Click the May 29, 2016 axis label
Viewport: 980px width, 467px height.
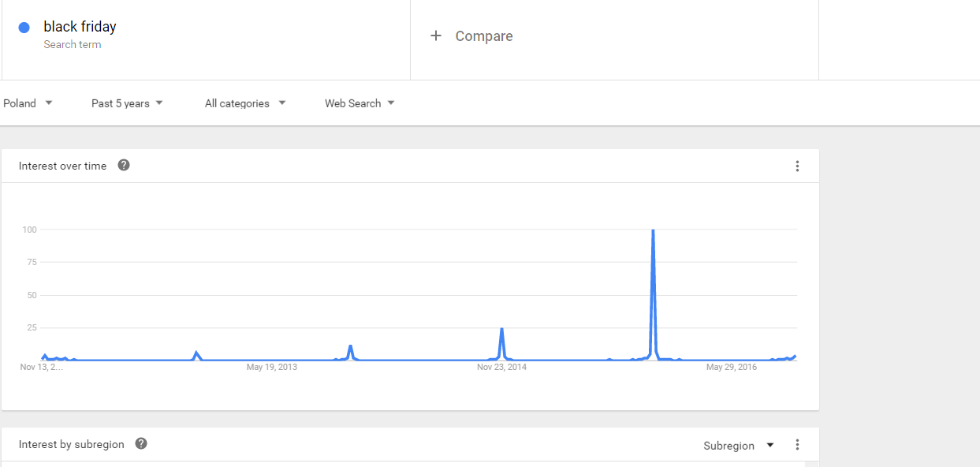(731, 367)
